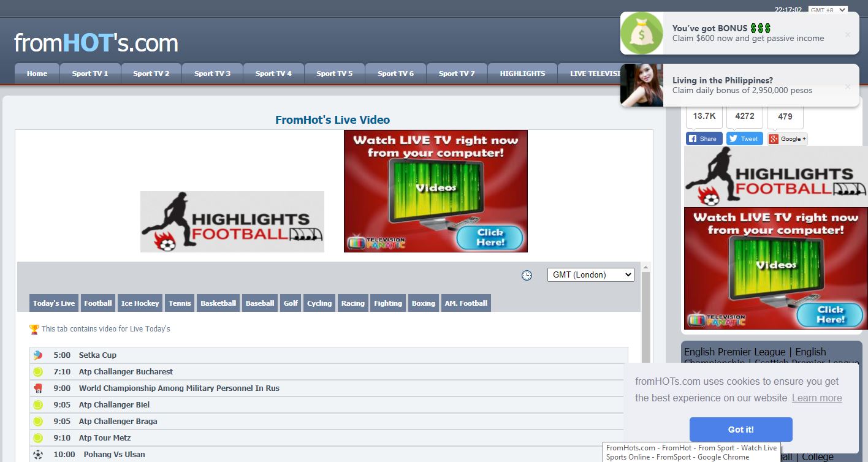Open Sport TV 4 menu item
The image size is (868, 462).
click(273, 74)
